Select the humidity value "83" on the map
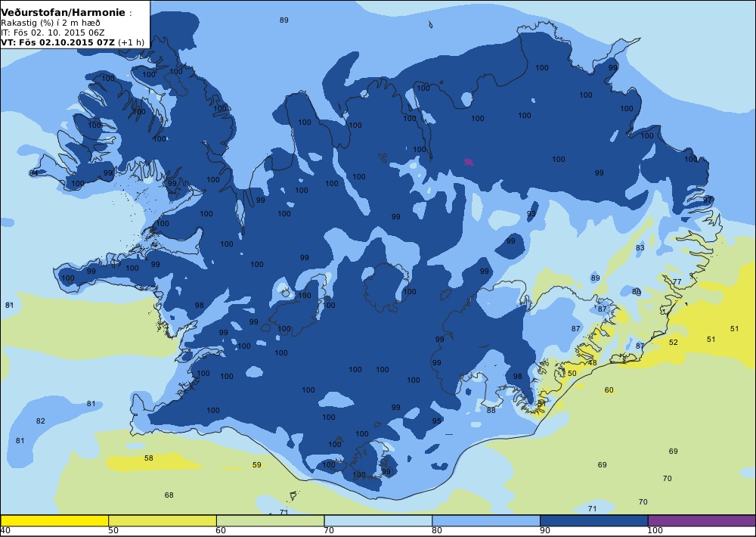The height and width of the screenshot is (537, 756). [640, 248]
